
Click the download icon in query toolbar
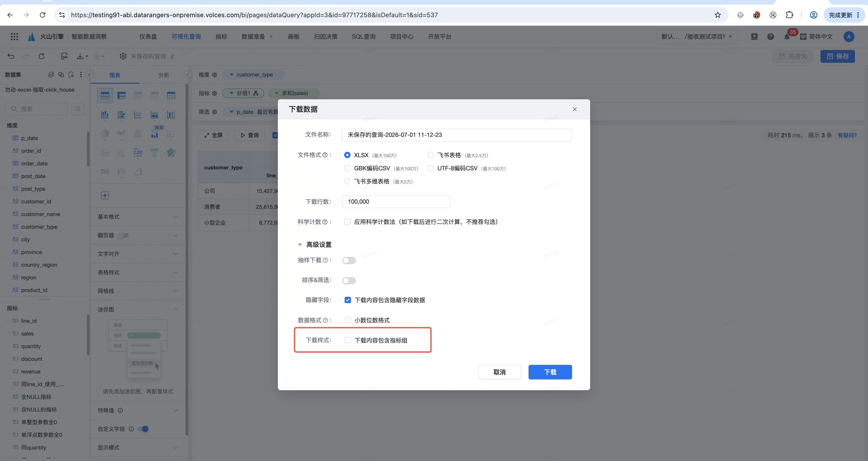80,56
